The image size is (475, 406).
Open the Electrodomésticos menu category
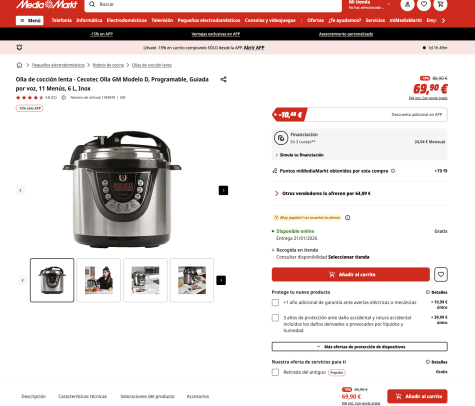pos(127,20)
